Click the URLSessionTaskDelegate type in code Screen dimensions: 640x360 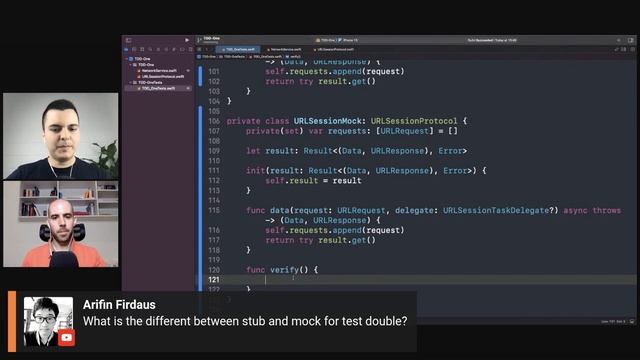coord(496,210)
